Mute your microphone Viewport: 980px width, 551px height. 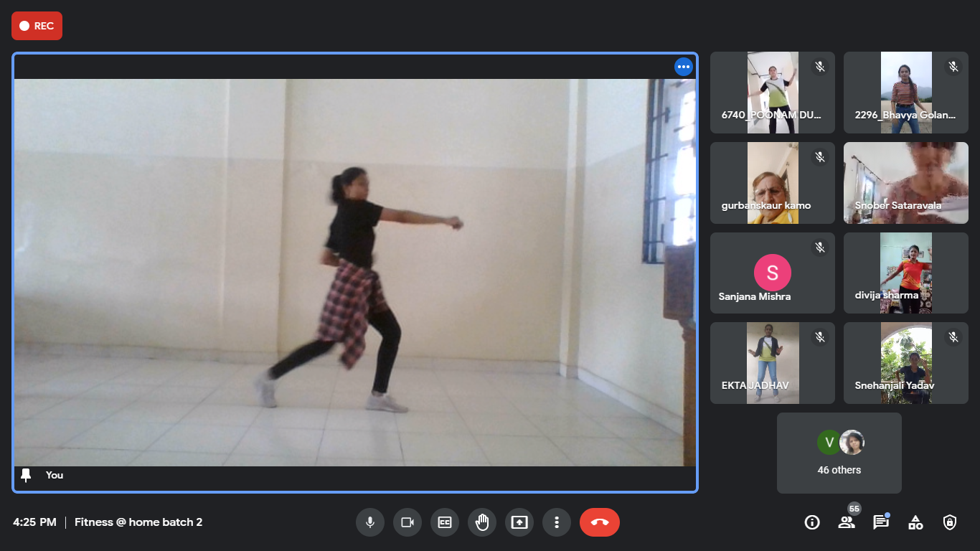tap(370, 522)
